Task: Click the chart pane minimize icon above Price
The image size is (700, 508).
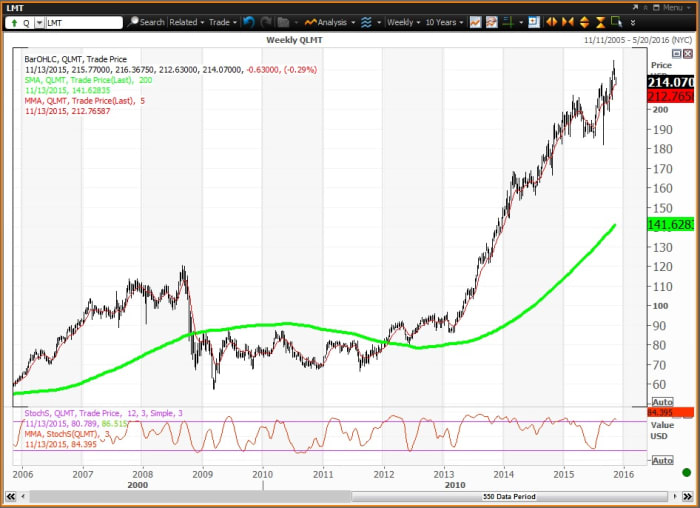Action: coord(677,54)
